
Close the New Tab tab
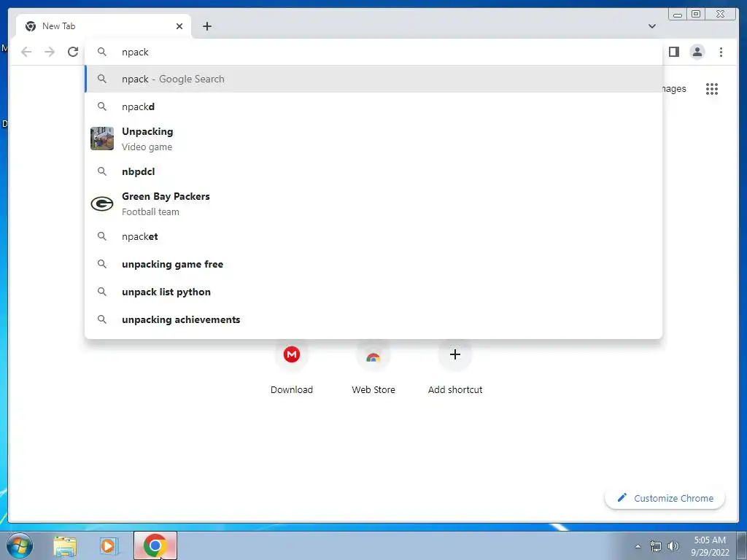click(x=179, y=26)
